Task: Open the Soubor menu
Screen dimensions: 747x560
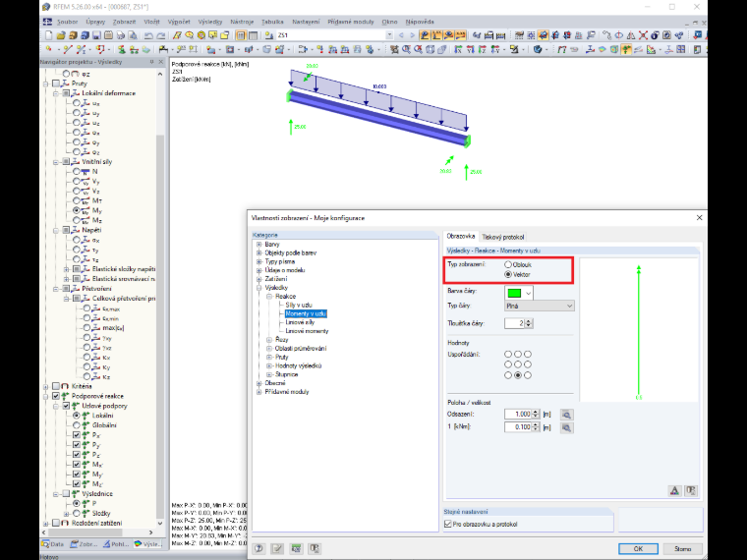Action: 67,22
